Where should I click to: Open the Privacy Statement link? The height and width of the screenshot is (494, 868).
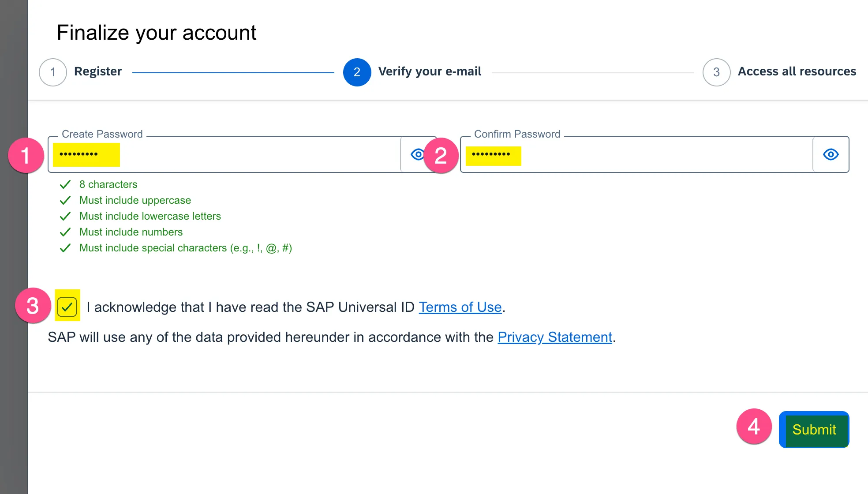[x=555, y=337]
